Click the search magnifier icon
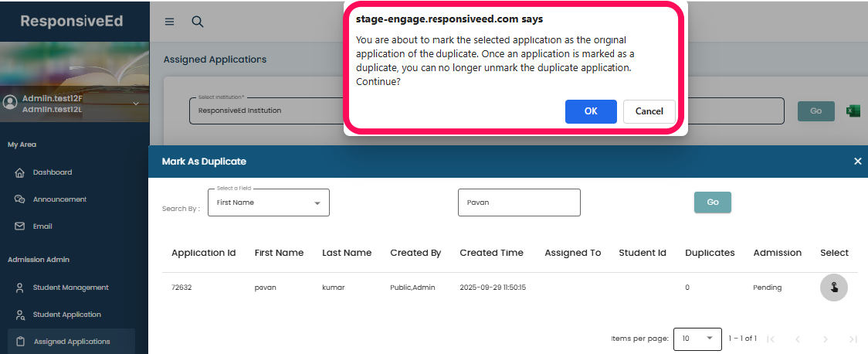Image resolution: width=868 pixels, height=354 pixels. pos(197,22)
